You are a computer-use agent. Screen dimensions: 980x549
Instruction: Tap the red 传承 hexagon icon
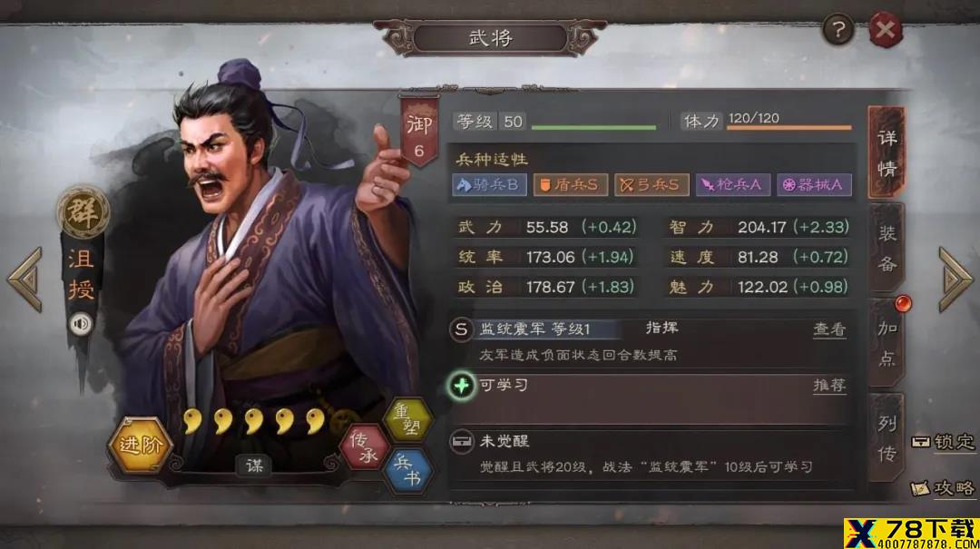click(x=365, y=447)
